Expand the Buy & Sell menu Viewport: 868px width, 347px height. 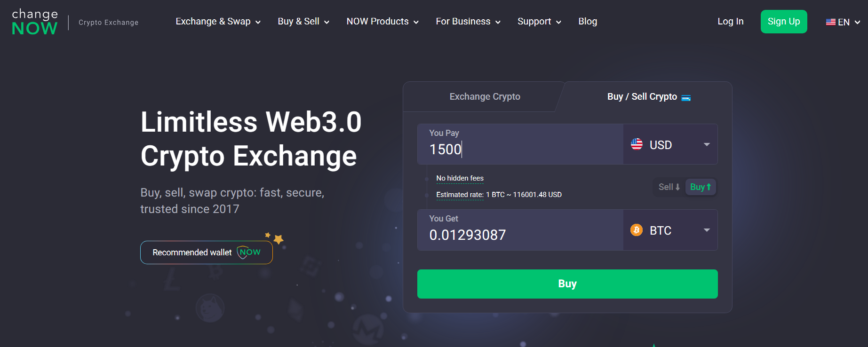(x=303, y=22)
